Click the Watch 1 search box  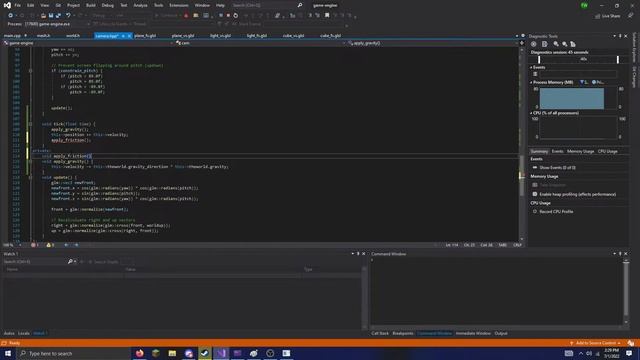[35, 262]
